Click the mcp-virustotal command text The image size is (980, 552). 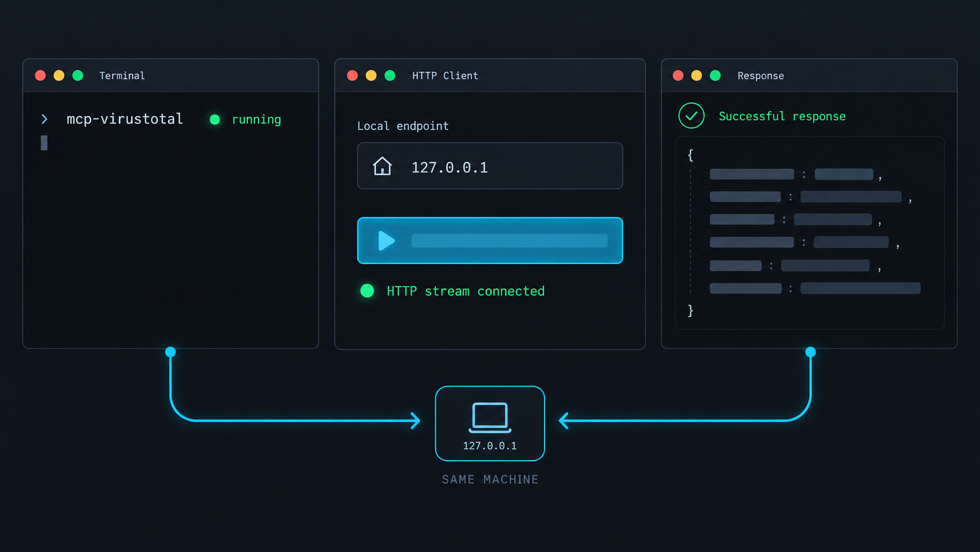[x=125, y=119]
